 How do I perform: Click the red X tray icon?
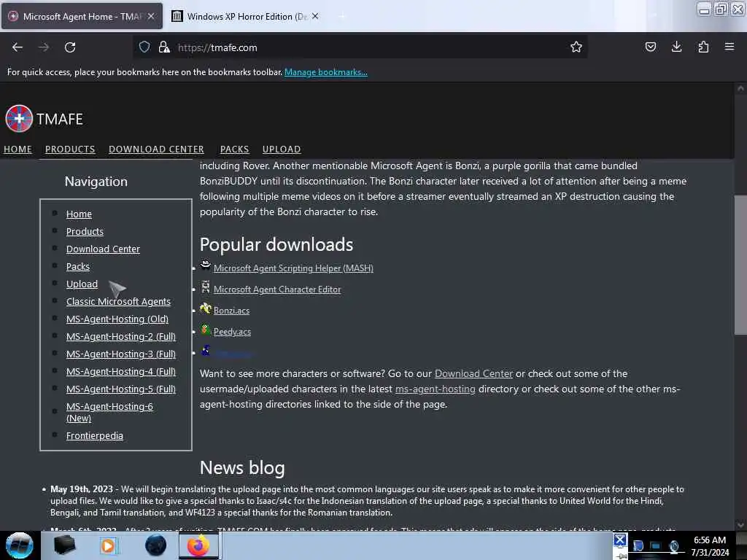pyautogui.click(x=620, y=540)
